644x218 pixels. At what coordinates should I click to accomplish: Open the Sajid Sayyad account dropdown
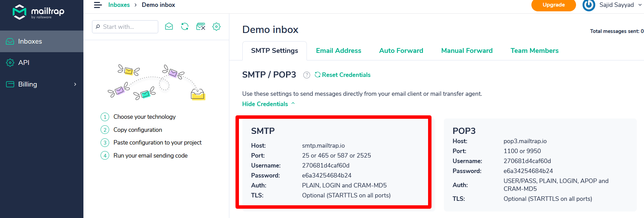coord(620,5)
